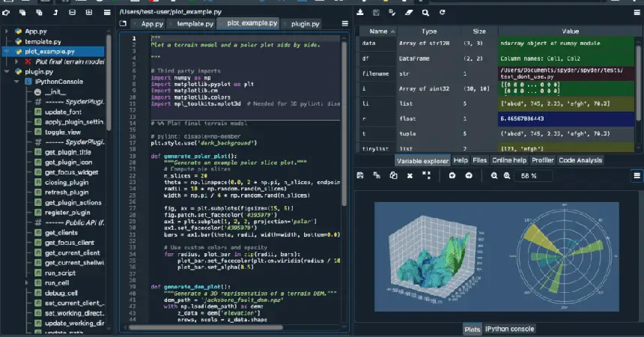Image resolution: width=644 pixels, height=337 pixels.
Task: Collapse the plugin.py tree node arrow
Action: (6, 71)
